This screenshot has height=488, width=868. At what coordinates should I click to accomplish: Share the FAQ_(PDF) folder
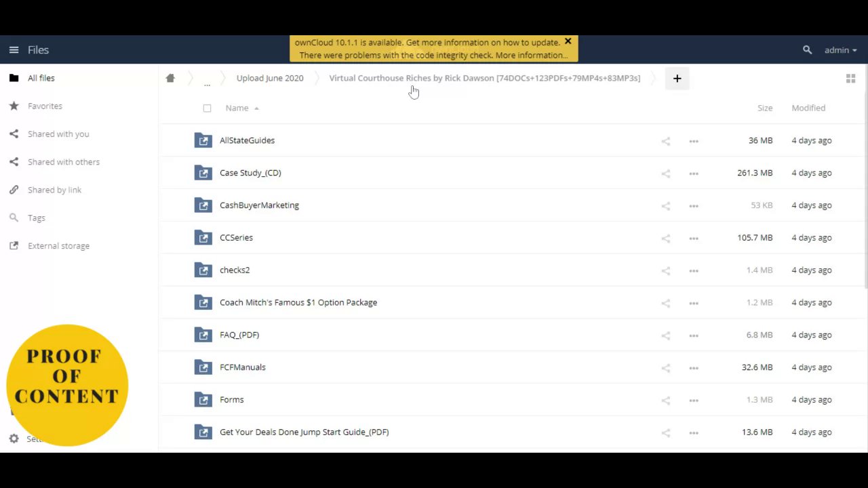click(665, 335)
